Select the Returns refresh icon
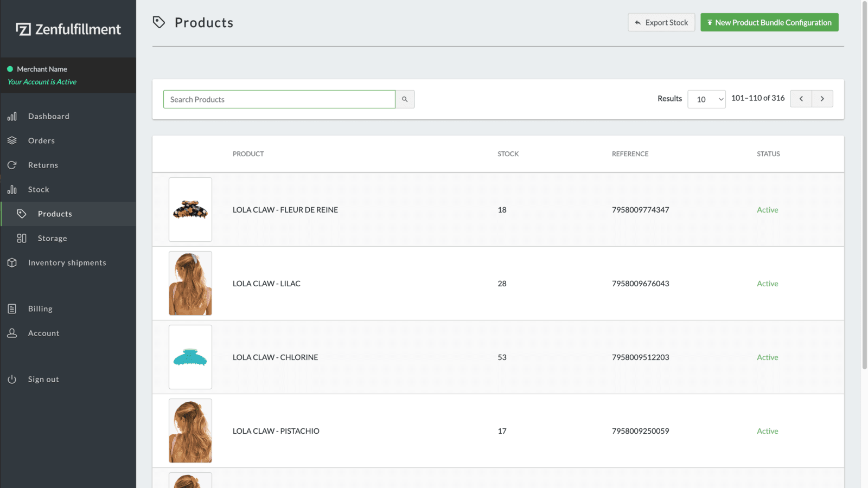 pyautogui.click(x=12, y=165)
